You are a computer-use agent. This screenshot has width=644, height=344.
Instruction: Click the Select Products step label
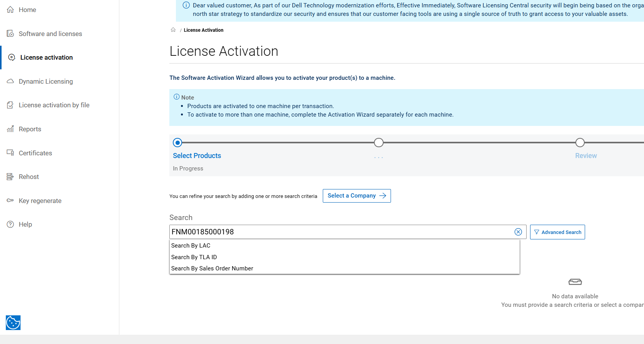click(x=197, y=156)
